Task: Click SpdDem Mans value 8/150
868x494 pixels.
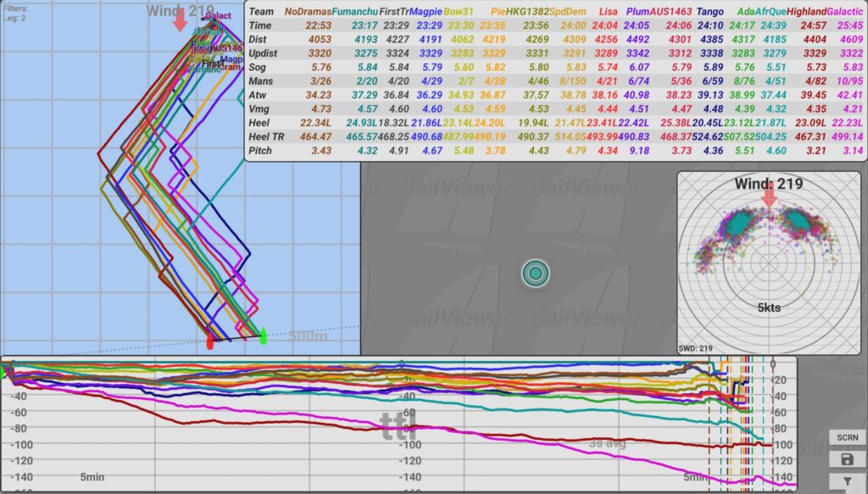Action: point(572,80)
